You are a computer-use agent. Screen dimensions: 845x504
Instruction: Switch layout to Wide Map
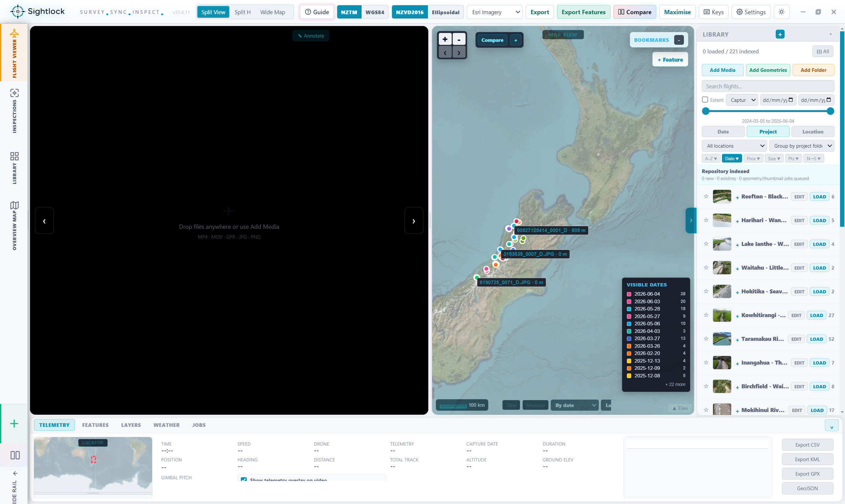pos(273,12)
